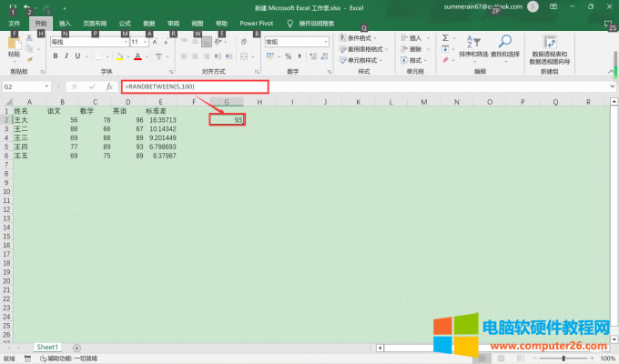Click the AutoSum Σ icon
This screenshot has height=364, width=619.
pyautogui.click(x=444, y=39)
